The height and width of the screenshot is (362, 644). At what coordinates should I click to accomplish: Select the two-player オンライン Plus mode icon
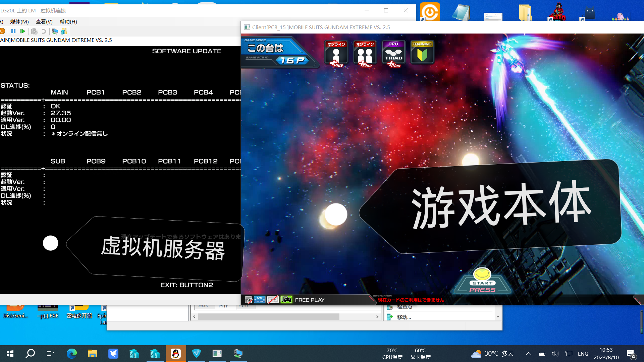(x=365, y=53)
